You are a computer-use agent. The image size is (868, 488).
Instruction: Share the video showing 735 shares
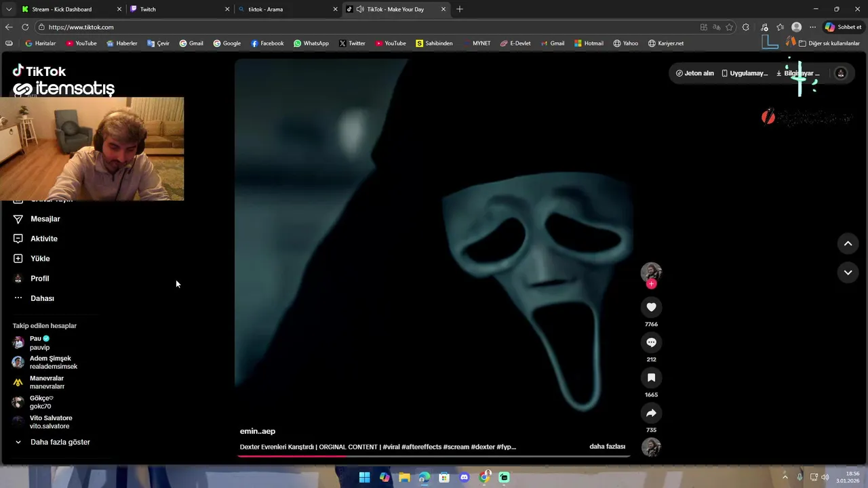coord(651,413)
